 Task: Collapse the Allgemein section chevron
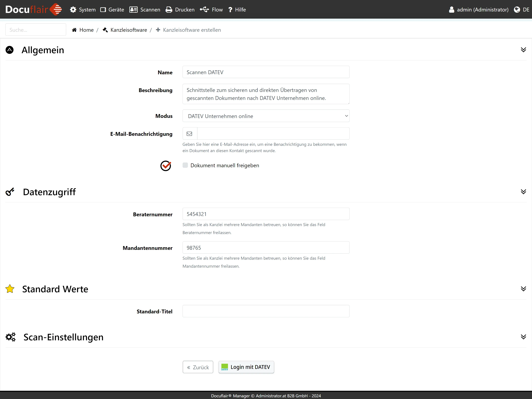point(523,50)
